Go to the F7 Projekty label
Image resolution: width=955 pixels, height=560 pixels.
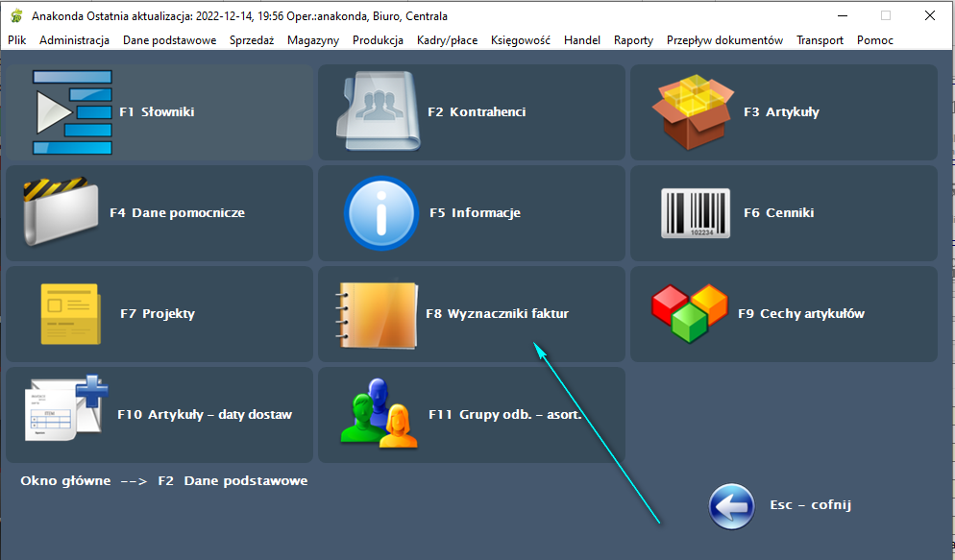click(x=158, y=314)
